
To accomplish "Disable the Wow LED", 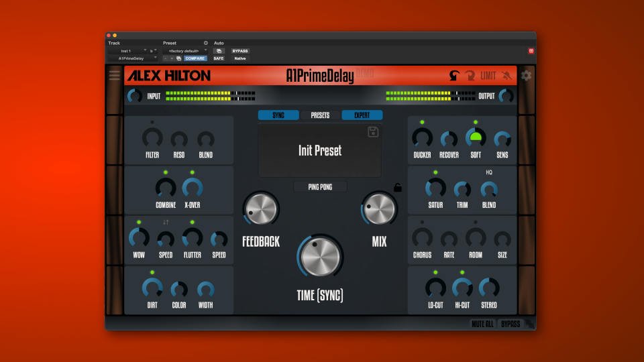I will (139, 223).
